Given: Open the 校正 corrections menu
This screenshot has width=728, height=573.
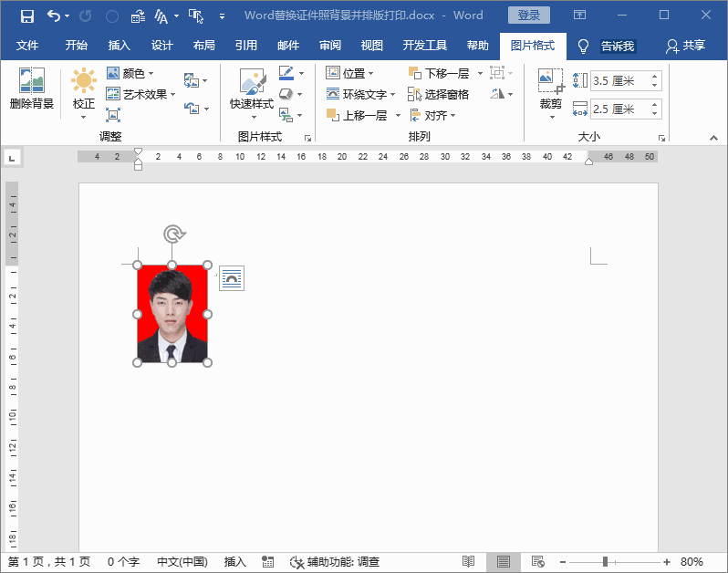Looking at the screenshot, I should [x=84, y=94].
